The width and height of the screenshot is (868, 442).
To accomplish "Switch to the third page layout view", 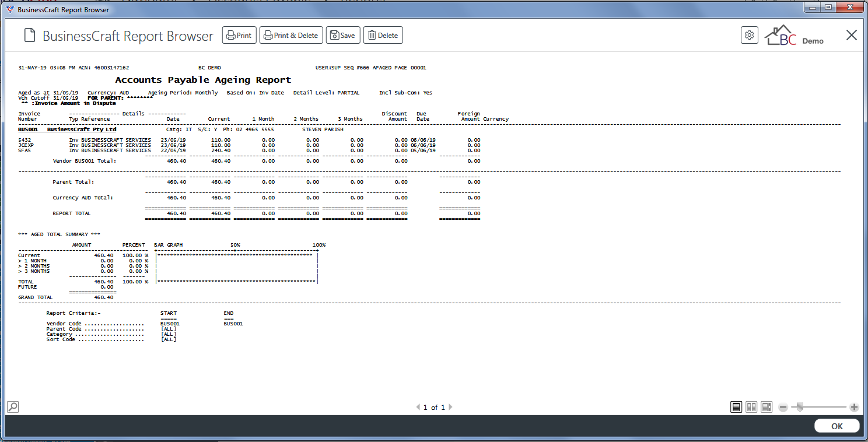I will coord(766,406).
